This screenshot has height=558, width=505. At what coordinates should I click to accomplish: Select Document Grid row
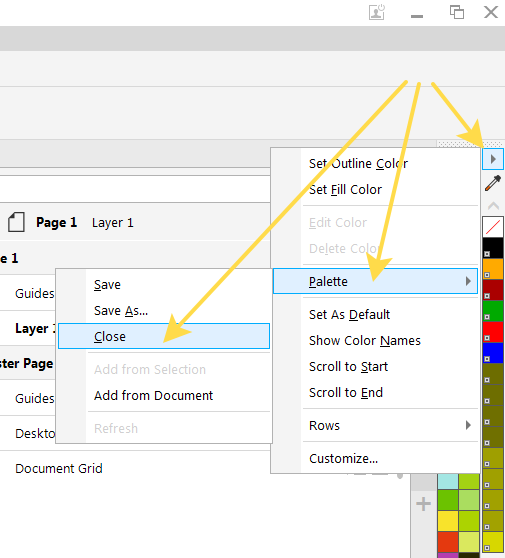point(59,468)
